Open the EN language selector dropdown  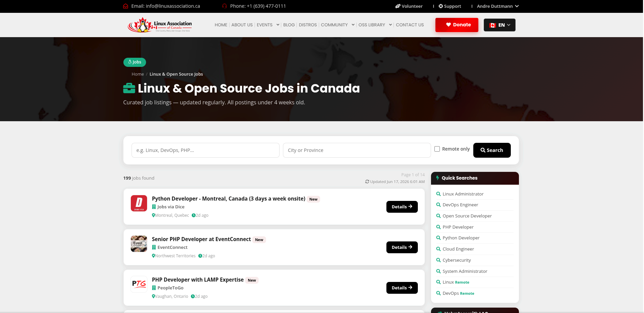click(x=500, y=25)
